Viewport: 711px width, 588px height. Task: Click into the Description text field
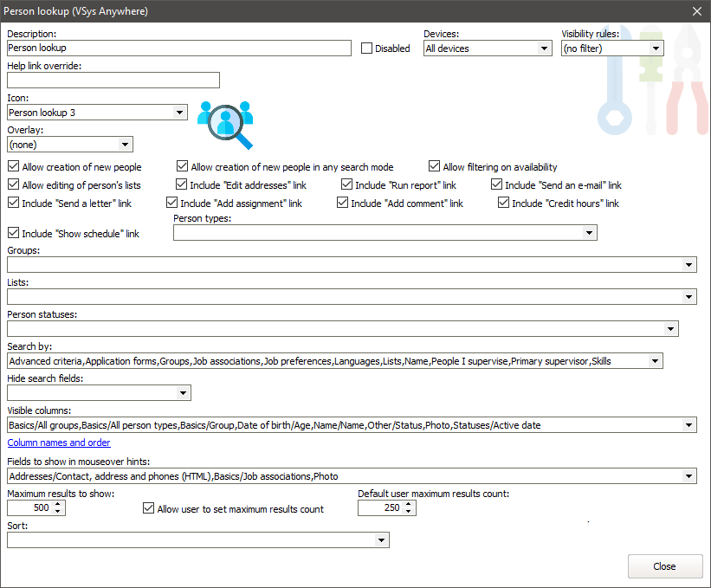coord(178,48)
